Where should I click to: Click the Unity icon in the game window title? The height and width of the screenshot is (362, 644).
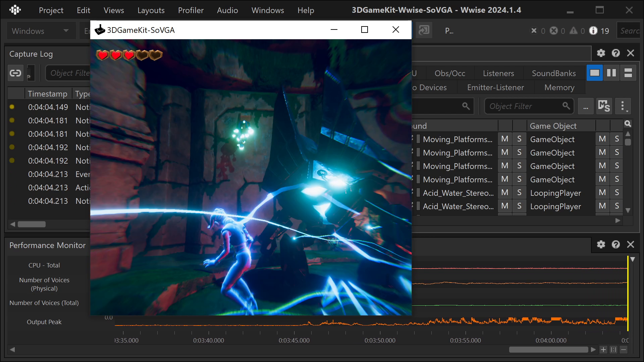[100, 30]
